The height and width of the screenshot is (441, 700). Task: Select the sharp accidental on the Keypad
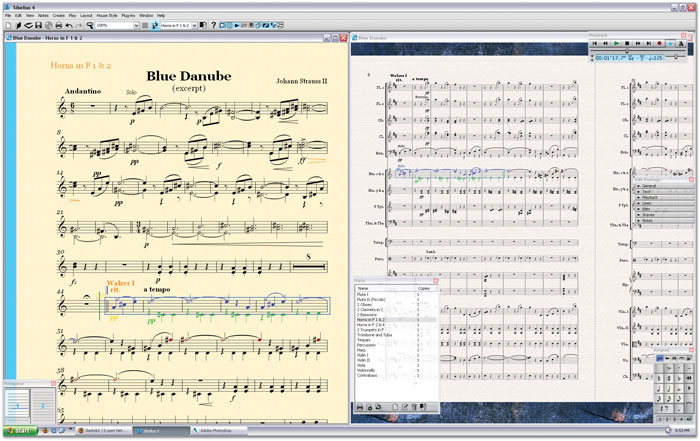pos(669,378)
